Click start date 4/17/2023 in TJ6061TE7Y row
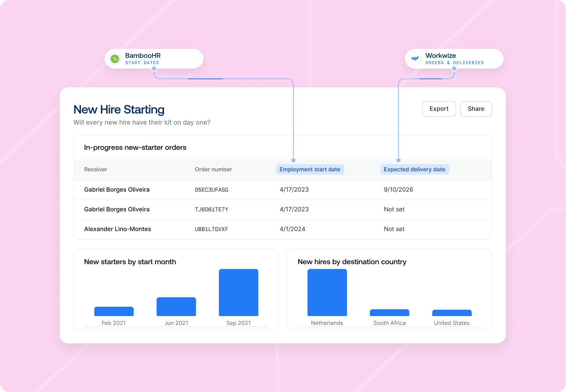 [294, 209]
